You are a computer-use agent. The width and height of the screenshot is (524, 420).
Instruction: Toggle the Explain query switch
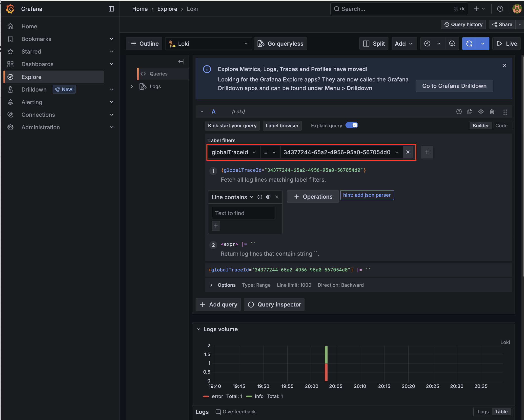point(352,125)
